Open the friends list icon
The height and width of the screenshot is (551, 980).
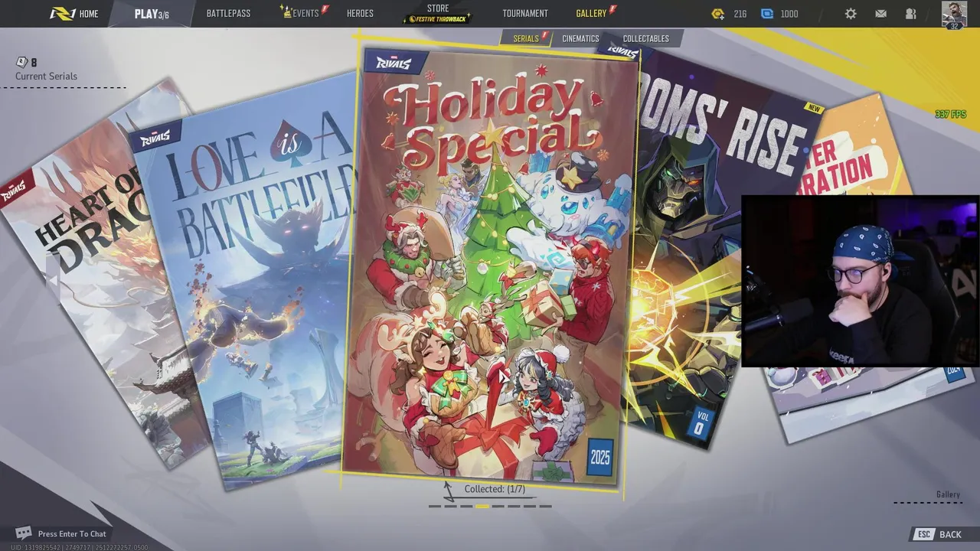[x=910, y=14]
